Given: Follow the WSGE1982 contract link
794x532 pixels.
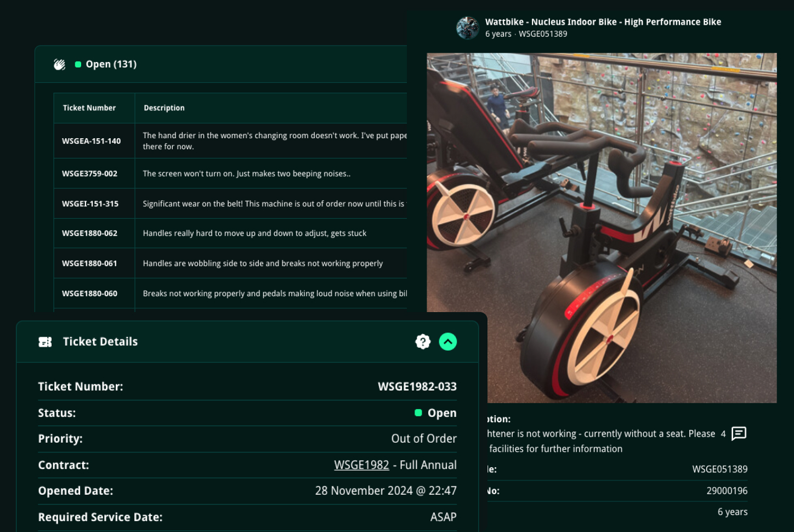Looking at the screenshot, I should [x=361, y=465].
